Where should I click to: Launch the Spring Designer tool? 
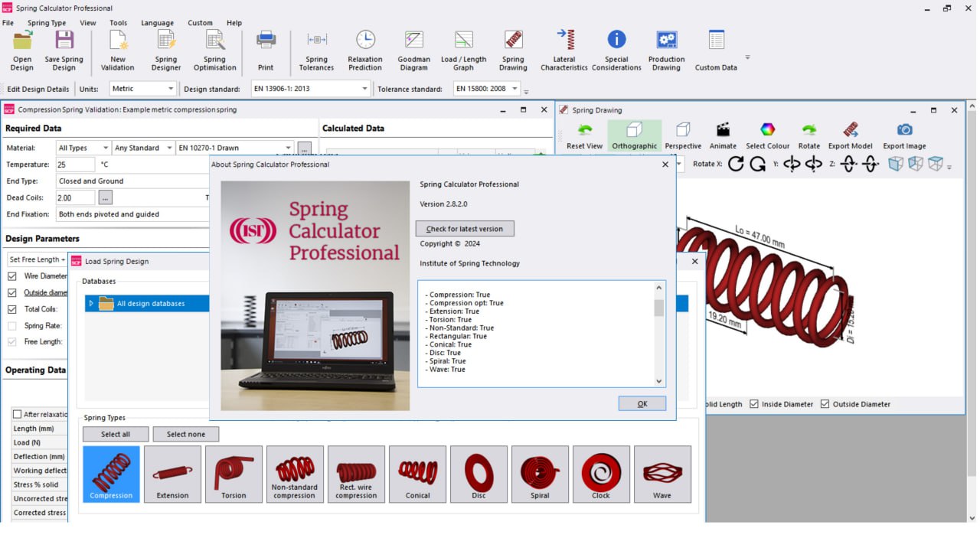coord(166,51)
